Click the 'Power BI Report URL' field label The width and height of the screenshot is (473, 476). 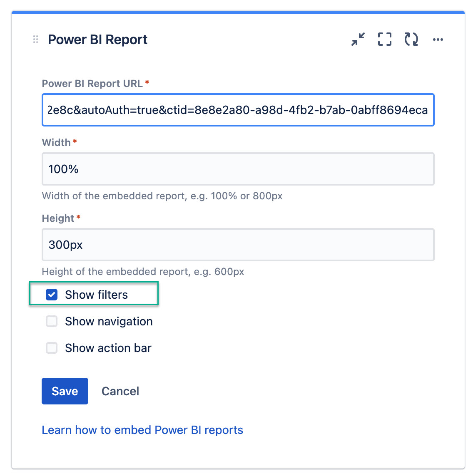coord(92,83)
